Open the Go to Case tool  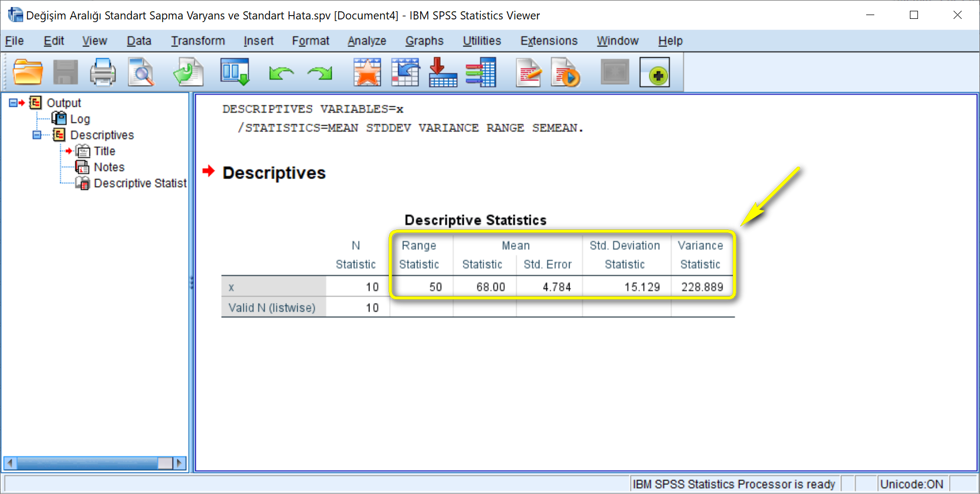[405, 72]
